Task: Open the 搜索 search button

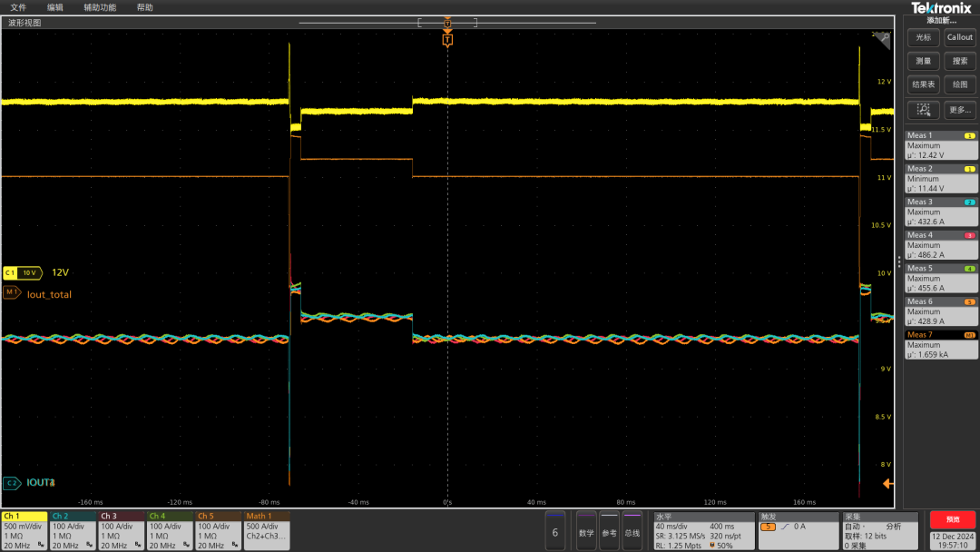Action: pos(959,61)
